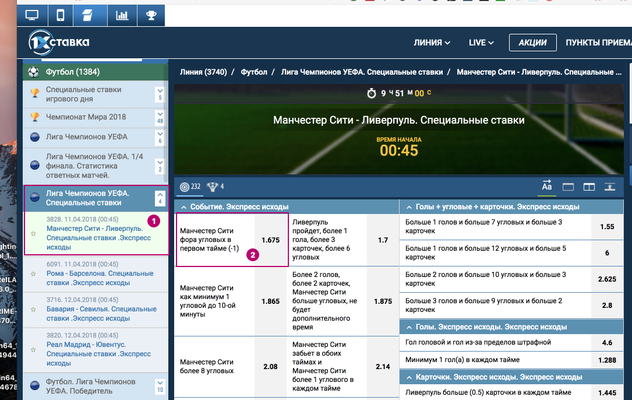This screenshot has height=400, width=632.
Task: Collapse Голы + угловые + карточки section
Action: 409,207
